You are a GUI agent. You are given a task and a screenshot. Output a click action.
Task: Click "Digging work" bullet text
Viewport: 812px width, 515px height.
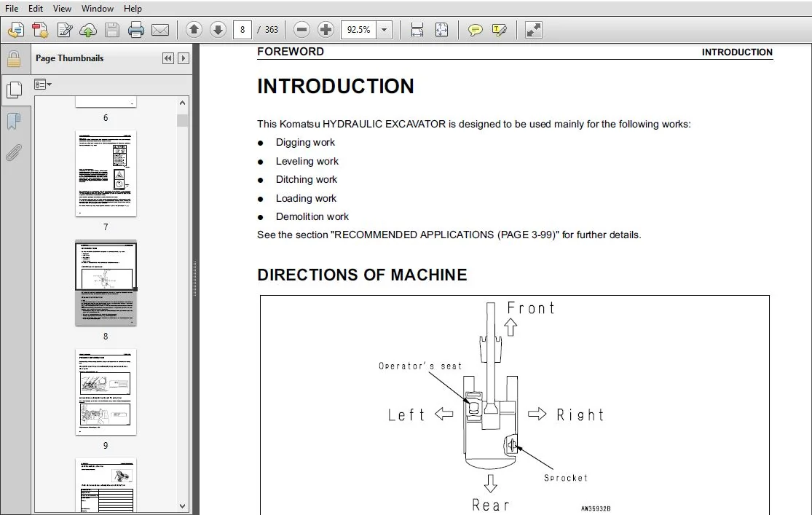coord(305,143)
